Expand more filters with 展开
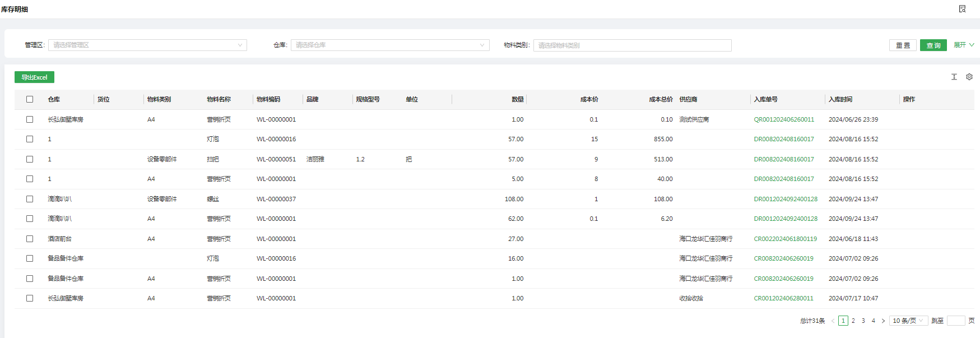 (964, 45)
